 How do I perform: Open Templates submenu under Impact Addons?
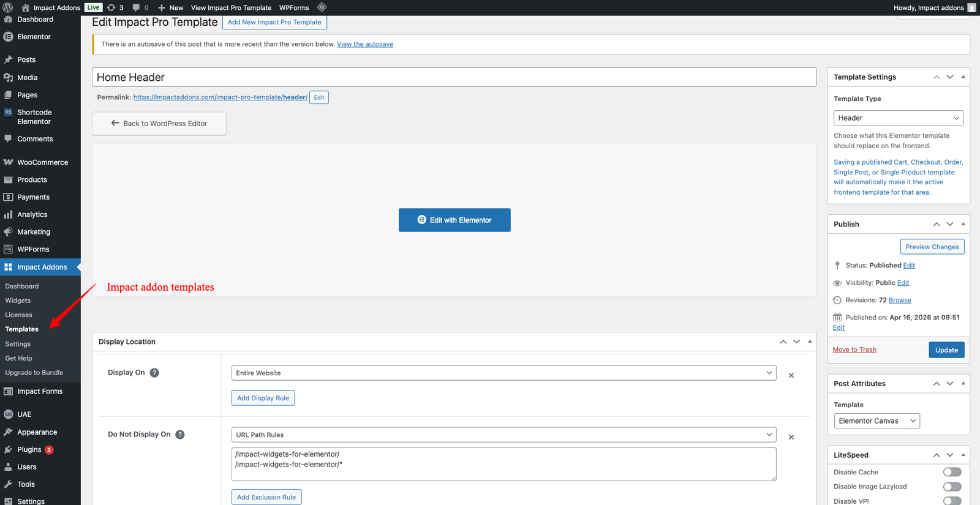(x=22, y=329)
